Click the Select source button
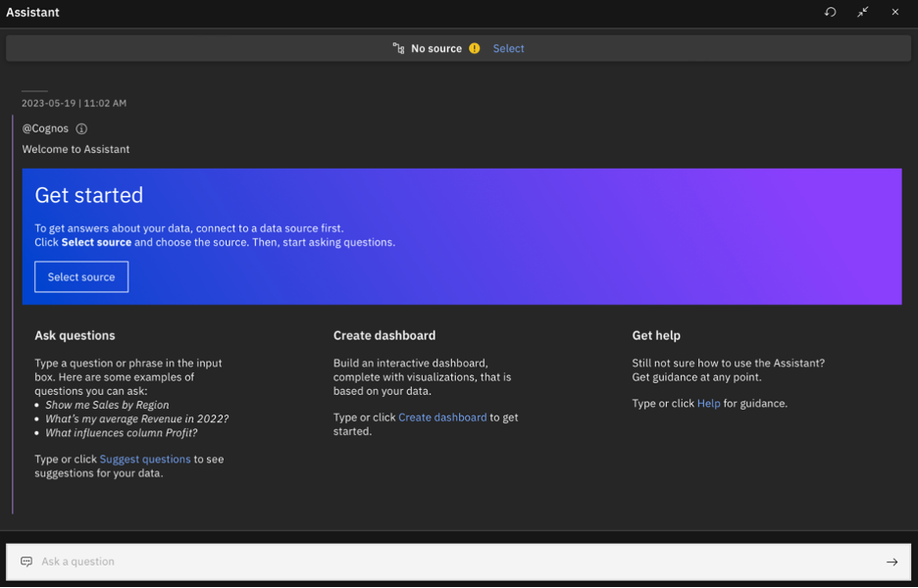 (x=81, y=276)
